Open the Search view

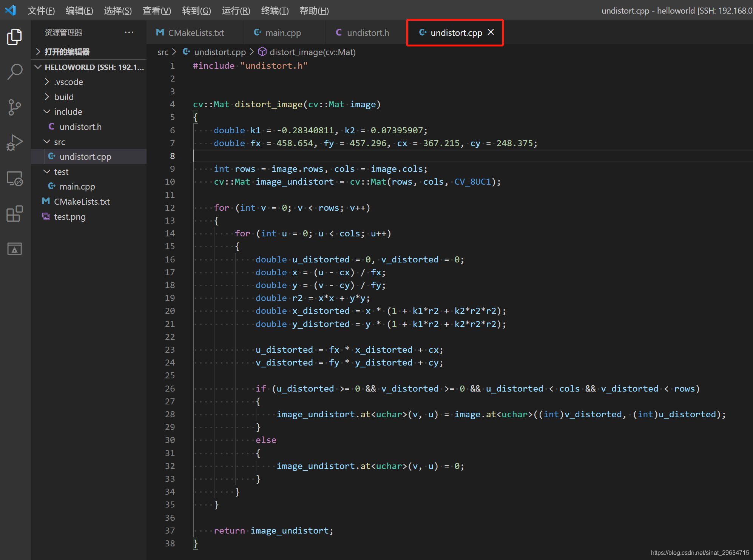coord(14,71)
